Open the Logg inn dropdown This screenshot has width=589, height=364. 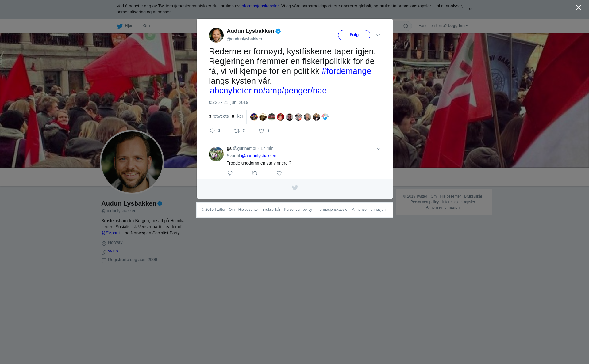tap(458, 26)
